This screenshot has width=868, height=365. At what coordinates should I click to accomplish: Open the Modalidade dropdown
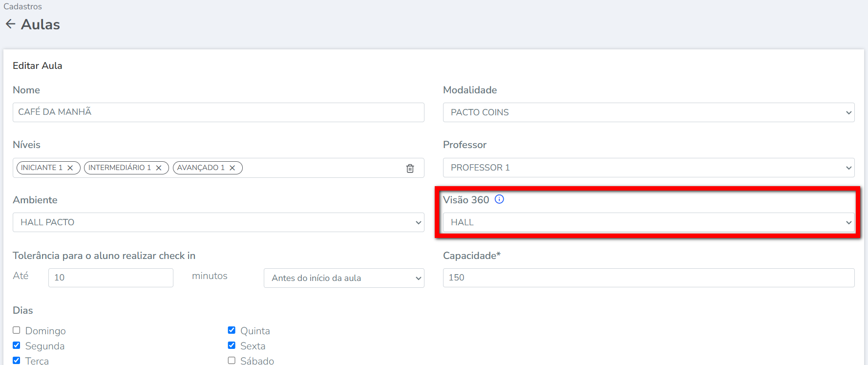click(x=648, y=112)
